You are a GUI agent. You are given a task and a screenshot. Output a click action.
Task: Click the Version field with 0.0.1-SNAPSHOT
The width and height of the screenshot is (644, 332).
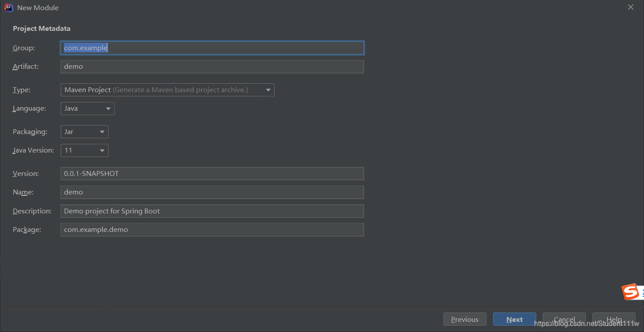(212, 174)
